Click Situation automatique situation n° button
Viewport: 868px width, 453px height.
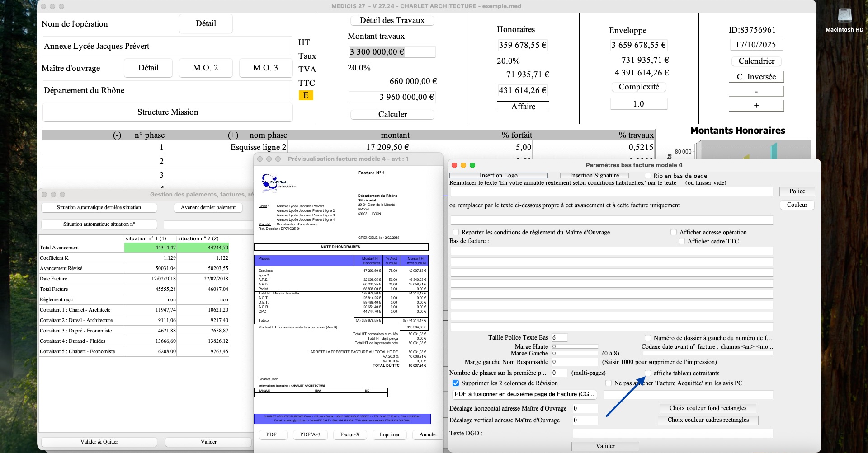click(99, 224)
